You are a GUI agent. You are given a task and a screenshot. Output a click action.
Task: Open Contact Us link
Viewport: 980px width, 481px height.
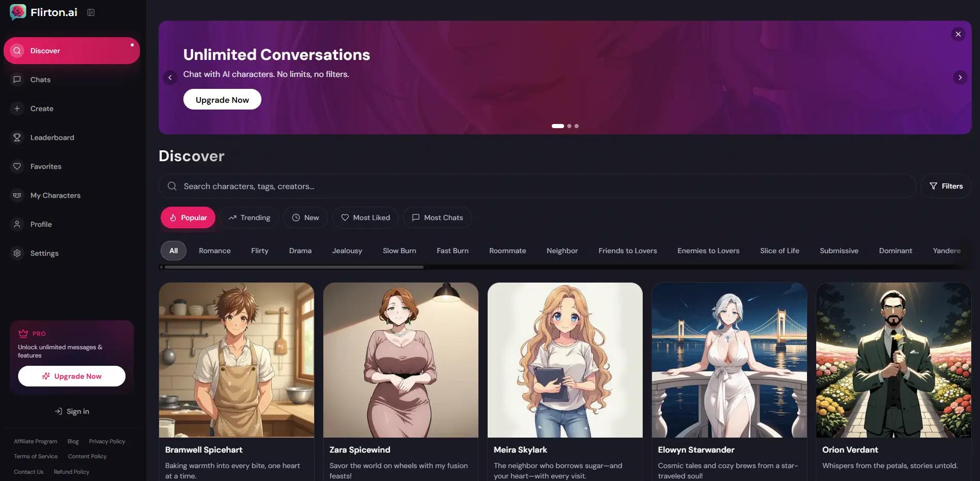28,472
